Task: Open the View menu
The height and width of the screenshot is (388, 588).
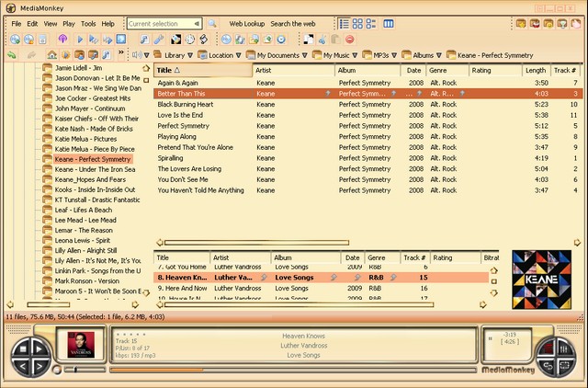Action: (x=51, y=24)
